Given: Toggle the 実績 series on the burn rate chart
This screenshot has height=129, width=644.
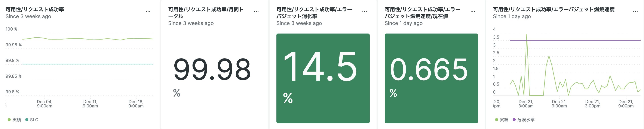Looking at the screenshot, I should (x=503, y=120).
